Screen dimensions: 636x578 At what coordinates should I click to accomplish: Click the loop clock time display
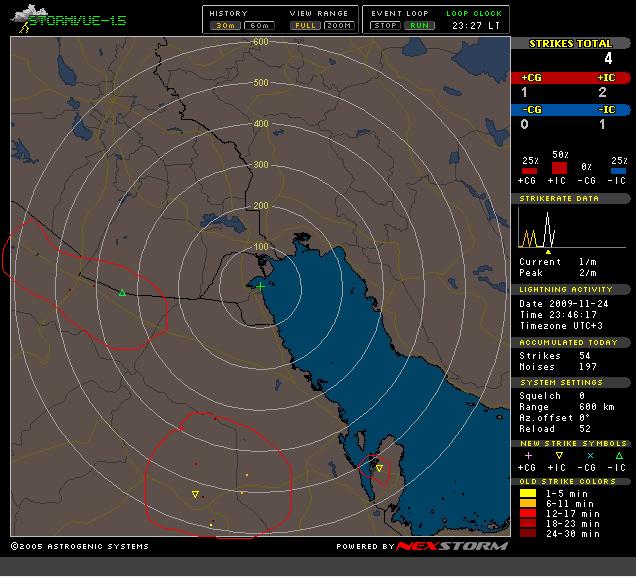[475, 25]
